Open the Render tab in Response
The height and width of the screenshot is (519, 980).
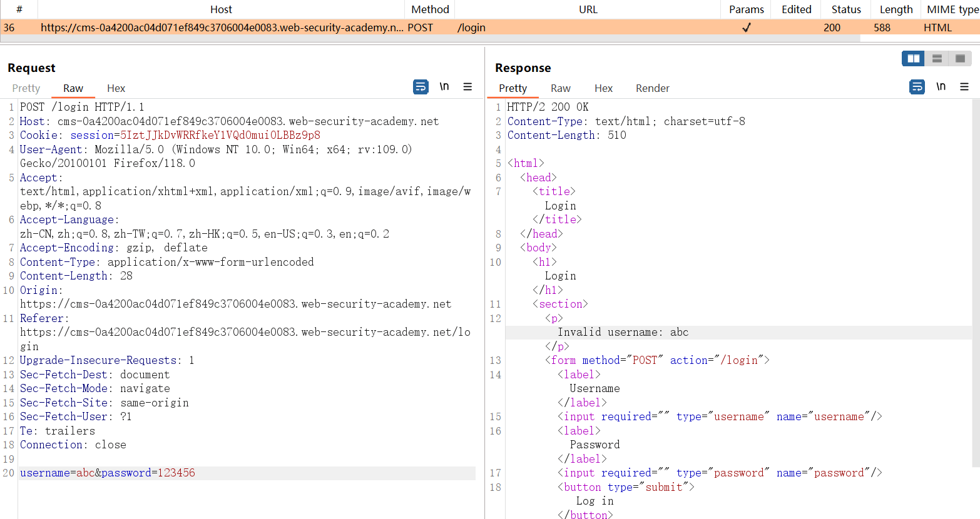652,88
